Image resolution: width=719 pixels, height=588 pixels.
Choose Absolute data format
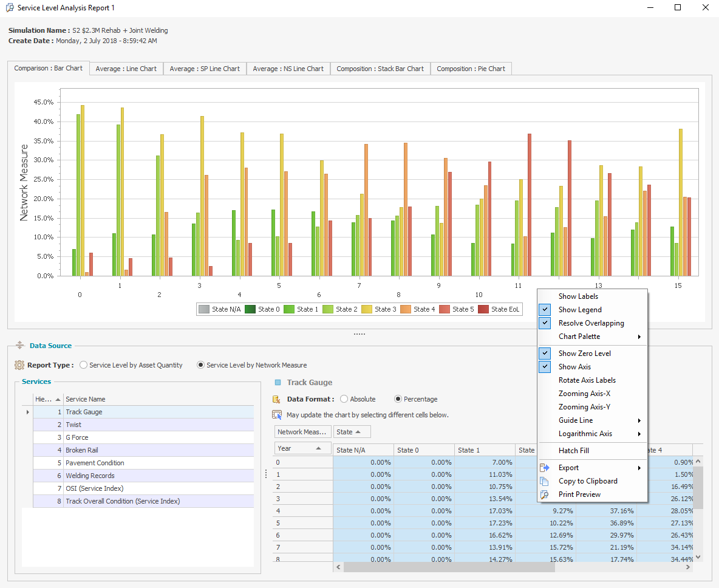pos(344,399)
